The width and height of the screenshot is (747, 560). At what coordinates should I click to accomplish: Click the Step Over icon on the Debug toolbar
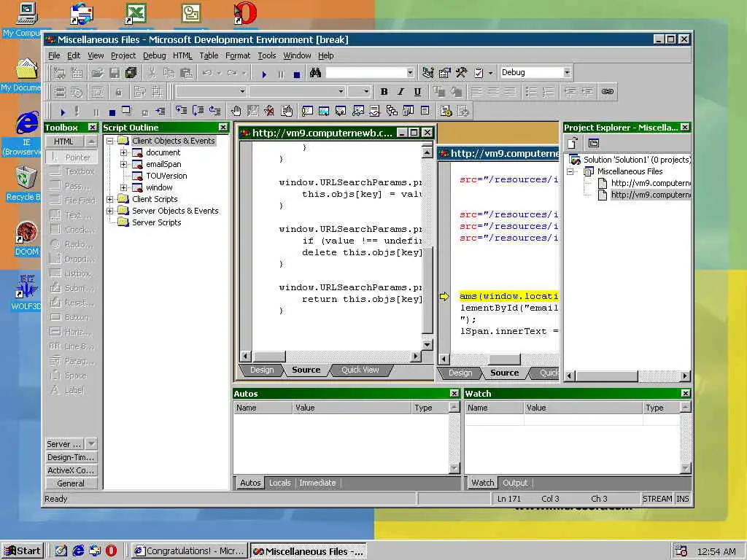tap(198, 111)
